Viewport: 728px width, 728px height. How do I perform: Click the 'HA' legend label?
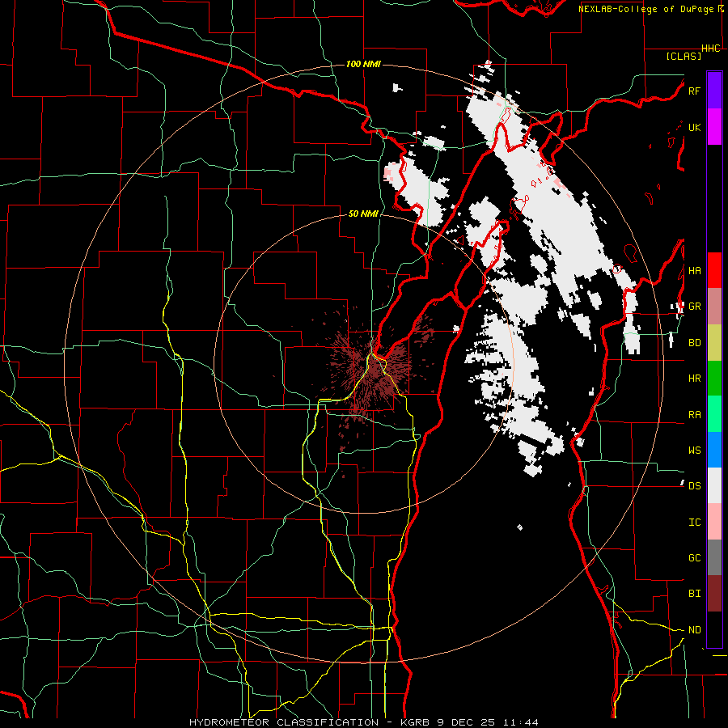click(694, 271)
